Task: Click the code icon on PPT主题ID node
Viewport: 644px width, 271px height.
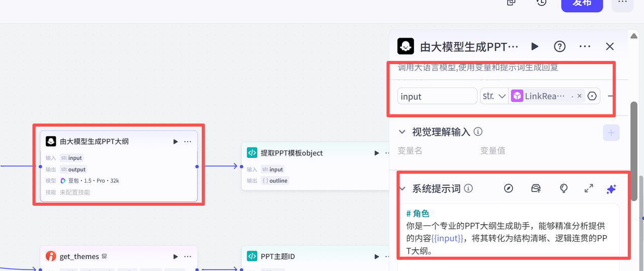Action: tap(252, 256)
